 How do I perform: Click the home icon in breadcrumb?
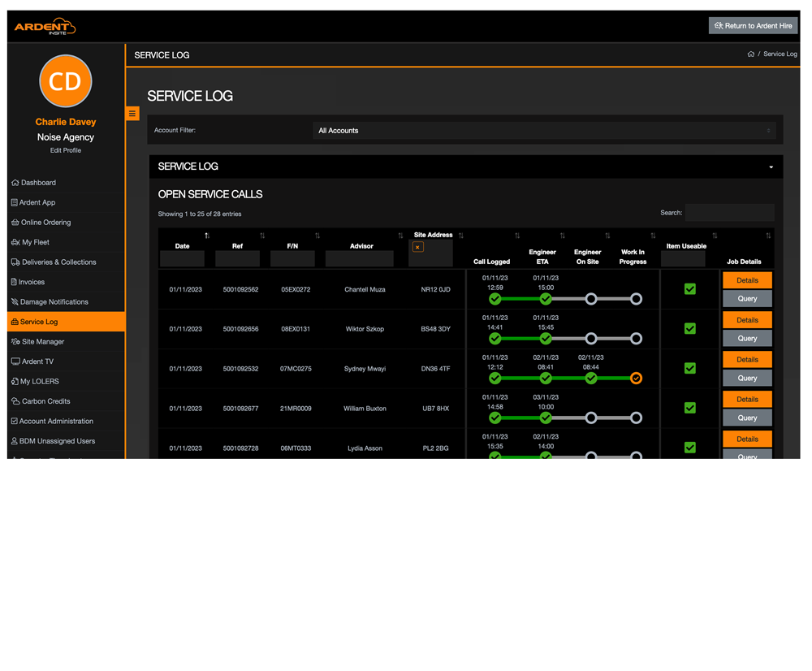[751, 54]
